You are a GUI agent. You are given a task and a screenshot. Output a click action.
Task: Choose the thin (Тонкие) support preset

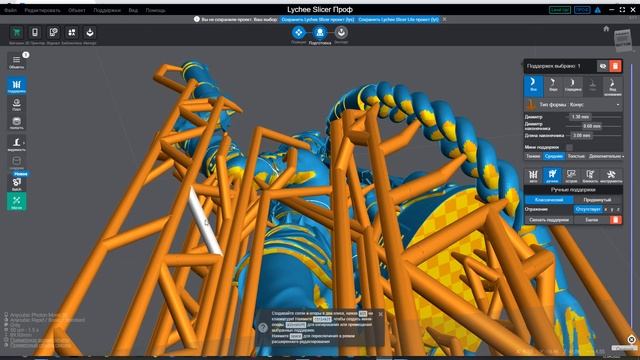(533, 156)
